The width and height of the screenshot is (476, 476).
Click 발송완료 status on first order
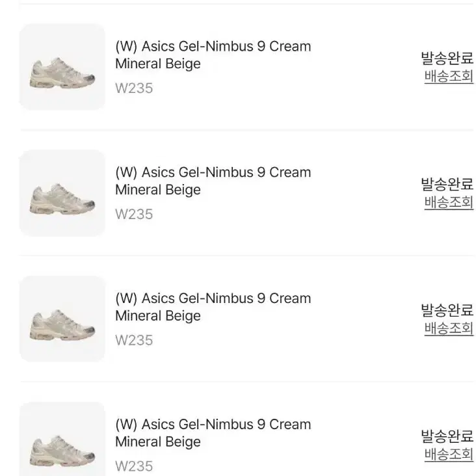[447, 59]
